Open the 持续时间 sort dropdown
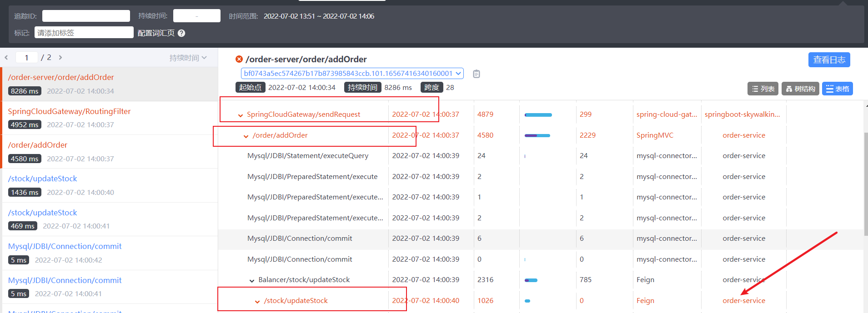The width and height of the screenshot is (868, 313). (x=188, y=58)
